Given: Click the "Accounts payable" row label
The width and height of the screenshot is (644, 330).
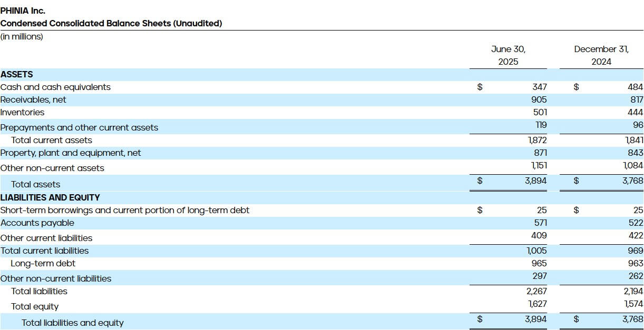Looking at the screenshot, I should point(37,223).
